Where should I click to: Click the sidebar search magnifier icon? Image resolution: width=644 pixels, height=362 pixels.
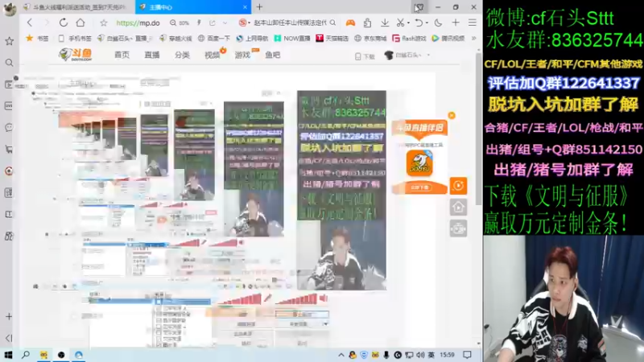point(9,63)
